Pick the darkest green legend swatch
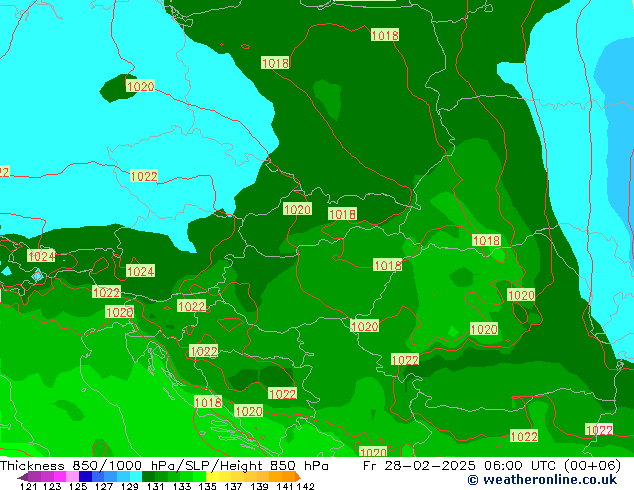This screenshot has height=490, width=634. [x=148, y=476]
